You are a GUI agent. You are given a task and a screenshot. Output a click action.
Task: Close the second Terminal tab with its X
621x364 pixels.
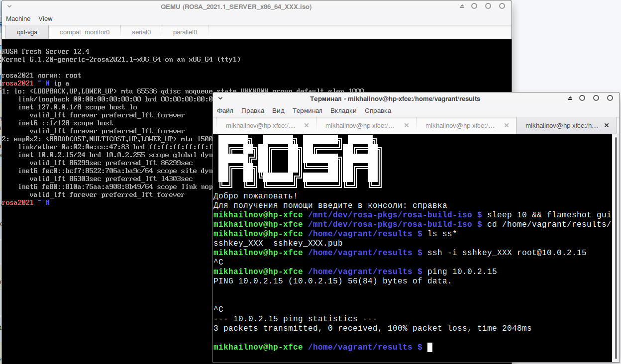point(407,126)
